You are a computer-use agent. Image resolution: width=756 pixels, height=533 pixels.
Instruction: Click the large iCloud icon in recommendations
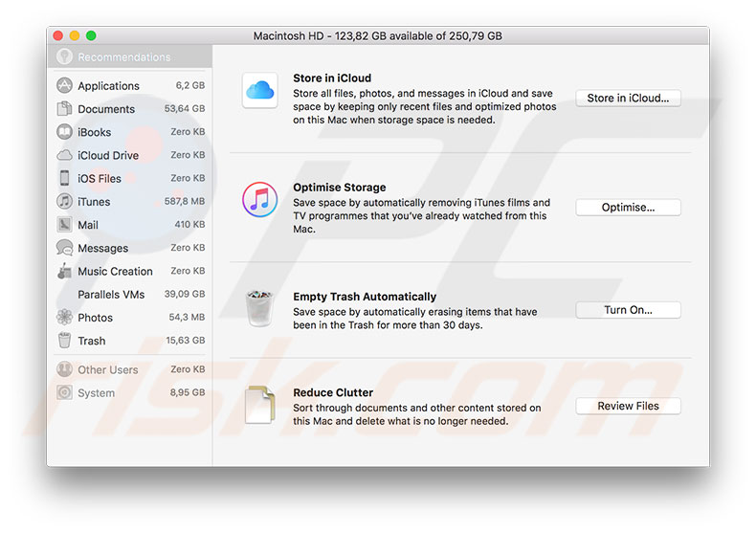(x=260, y=91)
